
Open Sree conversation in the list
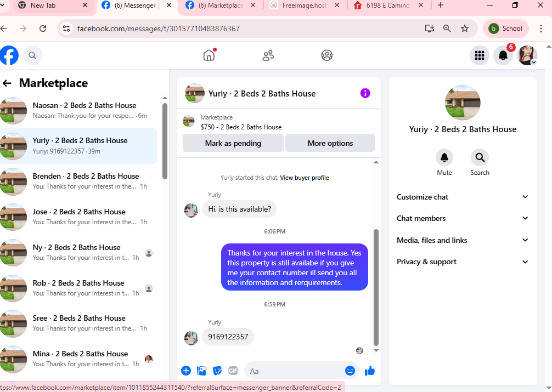[78, 323]
